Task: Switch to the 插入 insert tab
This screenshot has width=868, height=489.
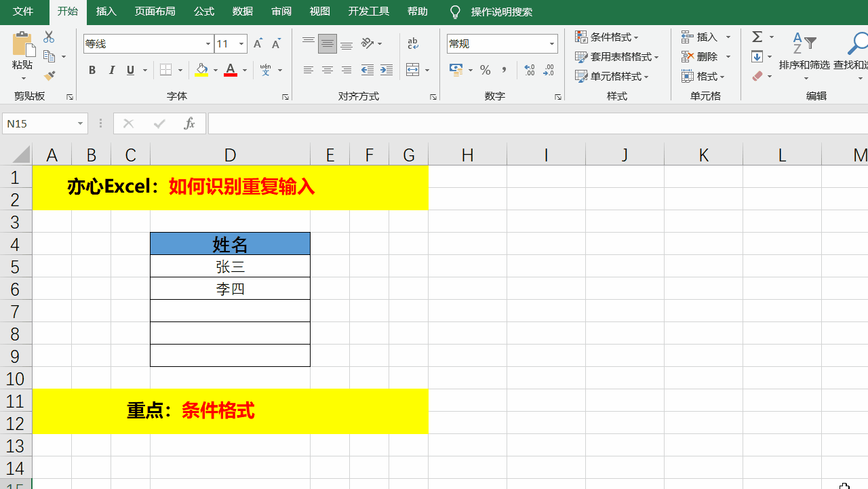Action: [106, 12]
